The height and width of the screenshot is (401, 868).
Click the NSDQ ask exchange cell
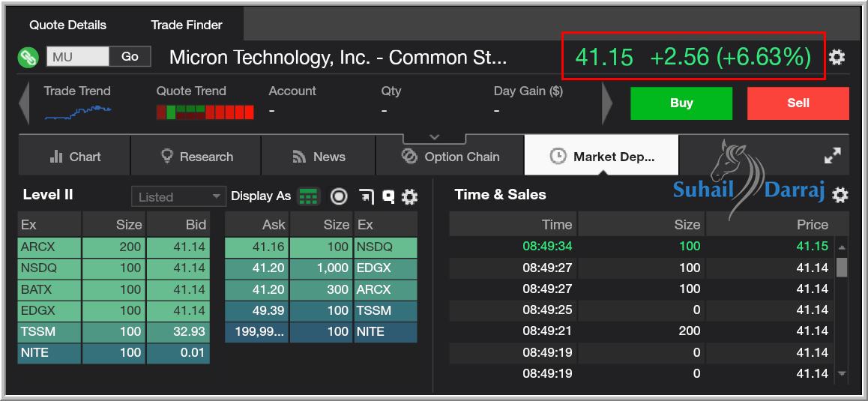pyautogui.click(x=385, y=247)
